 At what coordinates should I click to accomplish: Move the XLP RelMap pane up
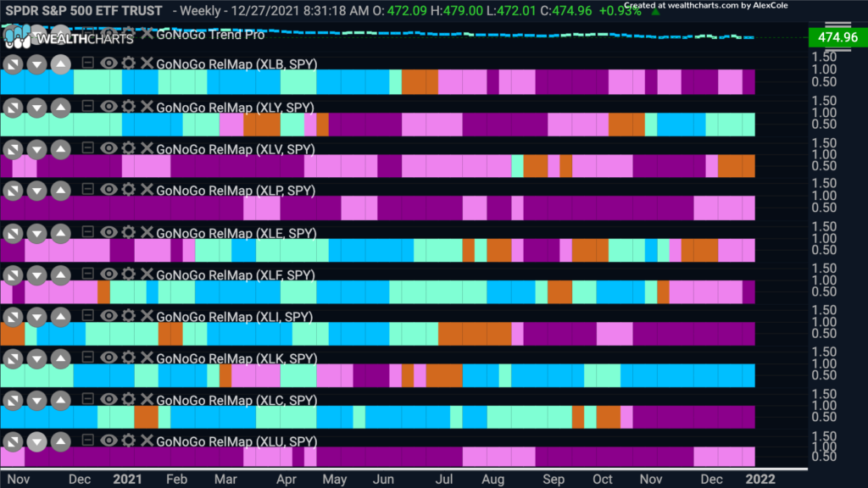[x=60, y=191]
